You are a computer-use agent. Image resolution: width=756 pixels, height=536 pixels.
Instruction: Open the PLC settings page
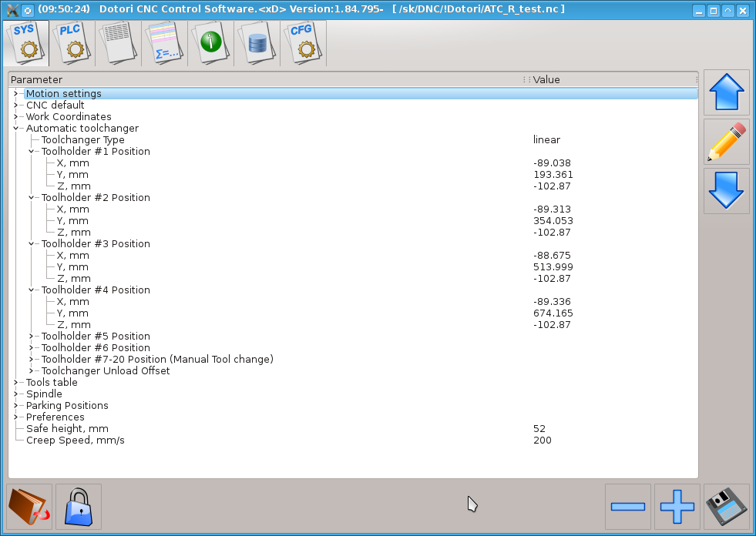72,43
